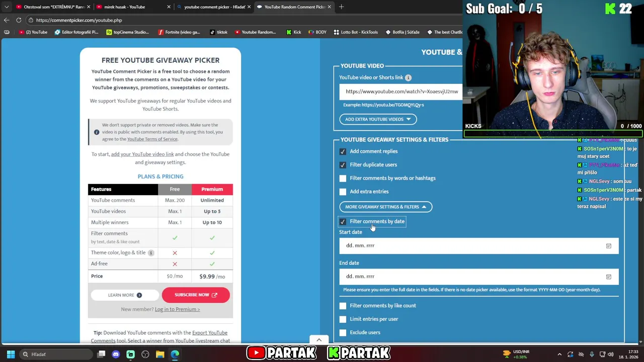The height and width of the screenshot is (362, 644).
Task: Click the info icon beside 'YouTube video or Shorts link'
Action: point(408,77)
